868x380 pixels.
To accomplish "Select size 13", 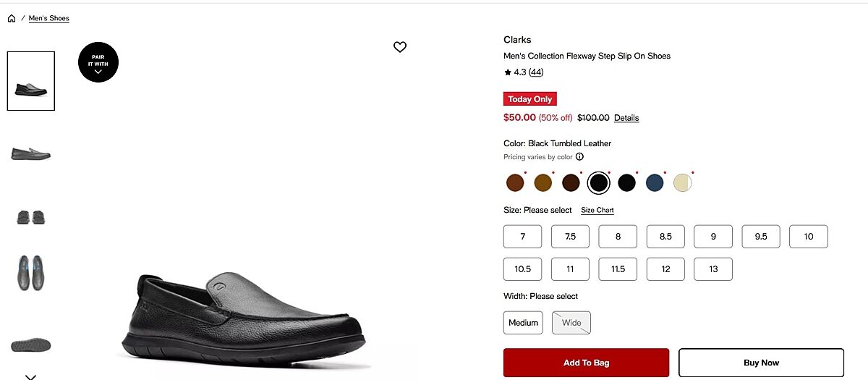I will tap(712, 269).
